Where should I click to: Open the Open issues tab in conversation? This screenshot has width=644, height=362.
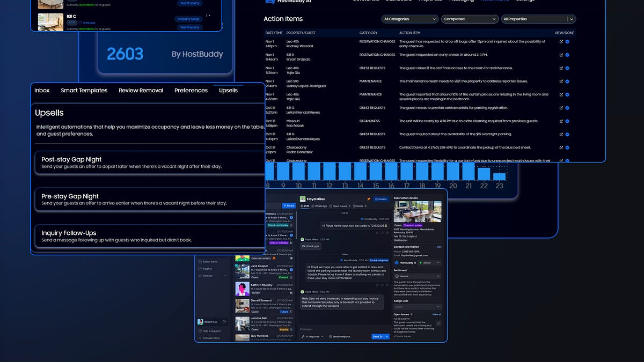(x=340, y=206)
